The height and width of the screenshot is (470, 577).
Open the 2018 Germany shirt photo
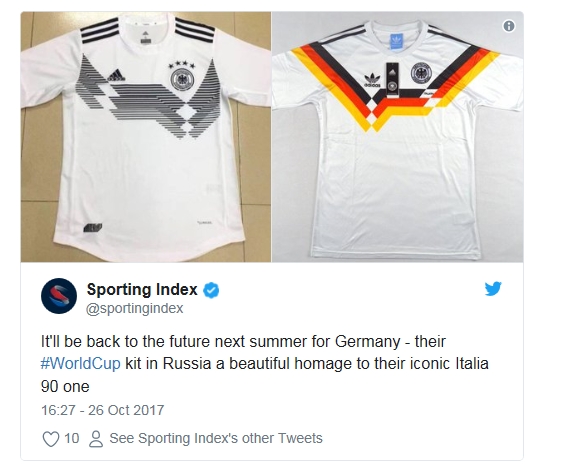(146, 137)
